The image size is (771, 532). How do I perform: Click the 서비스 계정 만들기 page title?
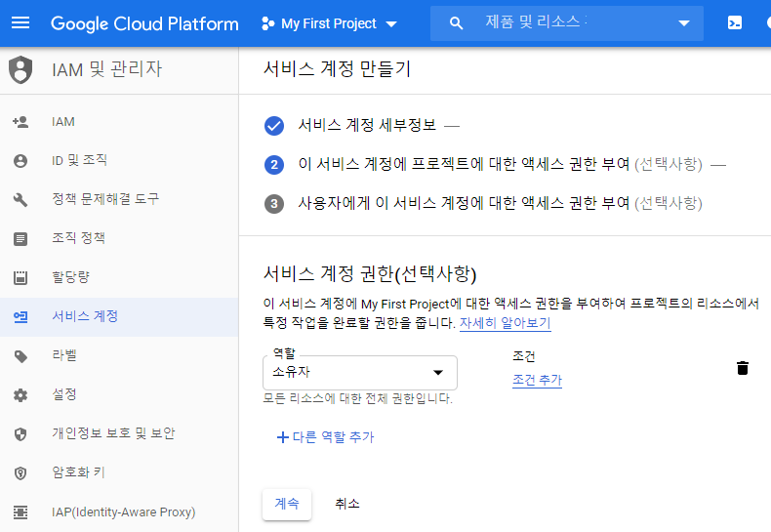click(x=338, y=69)
